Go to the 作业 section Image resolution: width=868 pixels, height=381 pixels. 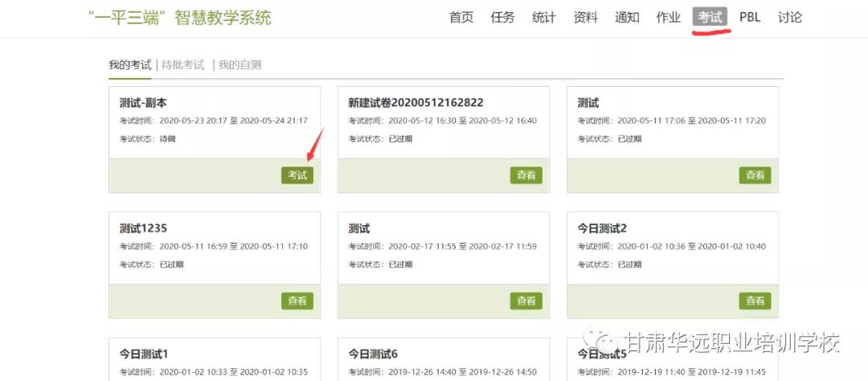[668, 17]
